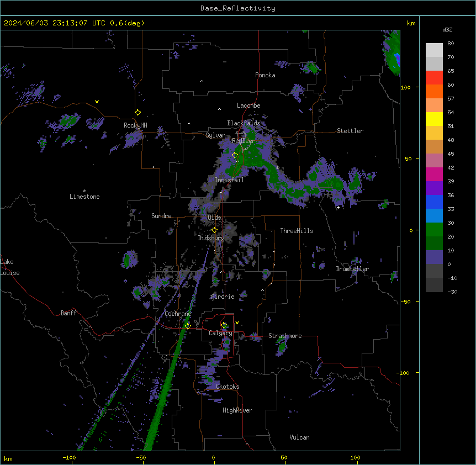Select the Calgary city label
476x465 pixels.
coord(220,333)
